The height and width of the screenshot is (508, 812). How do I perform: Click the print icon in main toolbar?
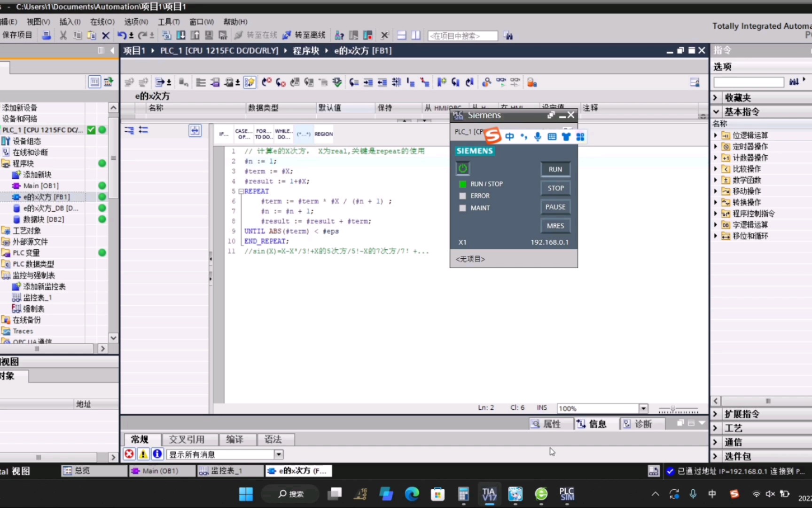pos(46,35)
